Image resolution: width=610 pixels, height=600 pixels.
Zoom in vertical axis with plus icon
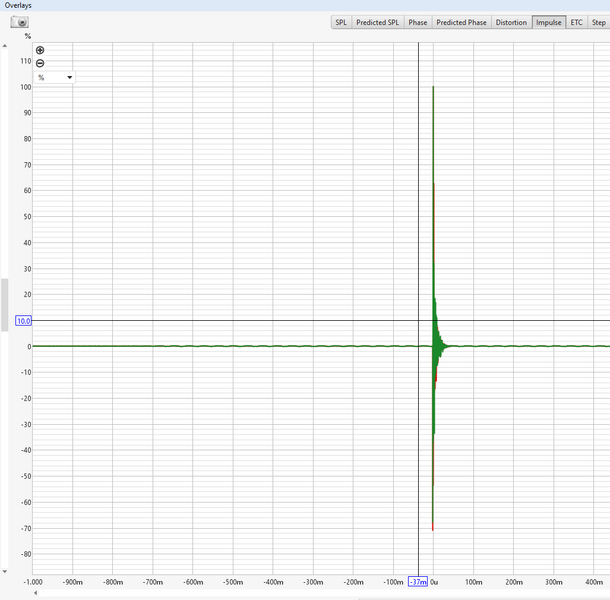coord(40,50)
